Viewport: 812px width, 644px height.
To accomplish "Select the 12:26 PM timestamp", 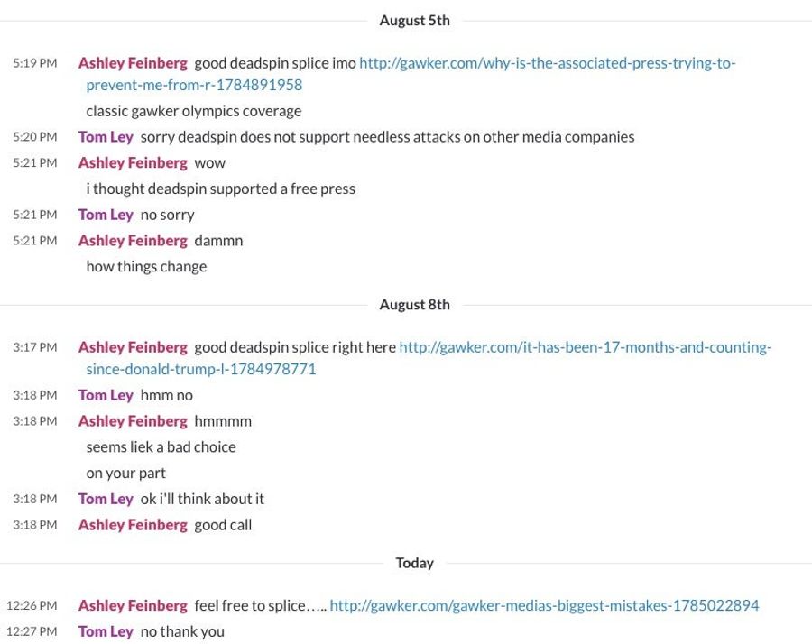I will (32, 606).
